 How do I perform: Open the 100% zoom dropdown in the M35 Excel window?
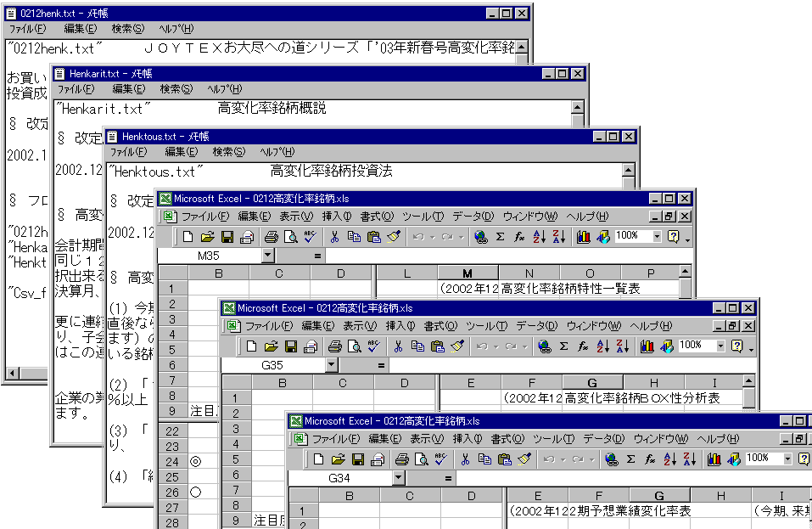click(x=658, y=237)
